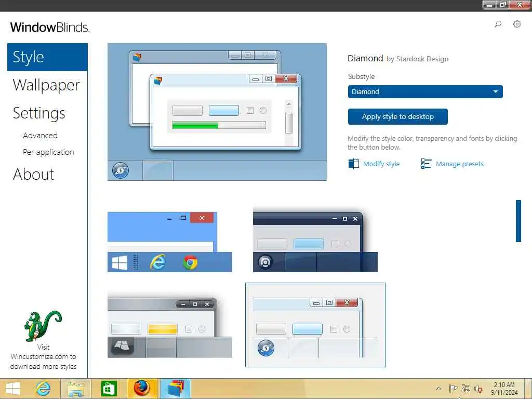Go to the About page

pyautogui.click(x=34, y=175)
